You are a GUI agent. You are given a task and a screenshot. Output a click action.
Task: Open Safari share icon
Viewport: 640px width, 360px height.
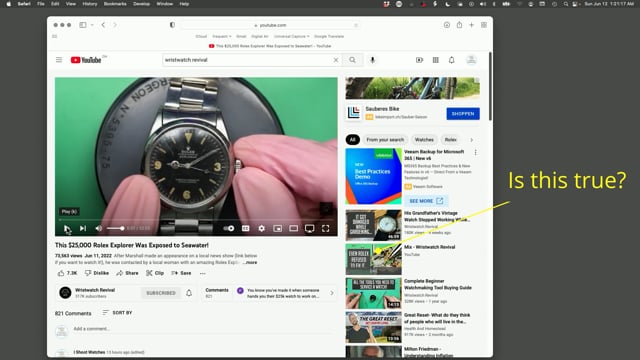[459, 25]
